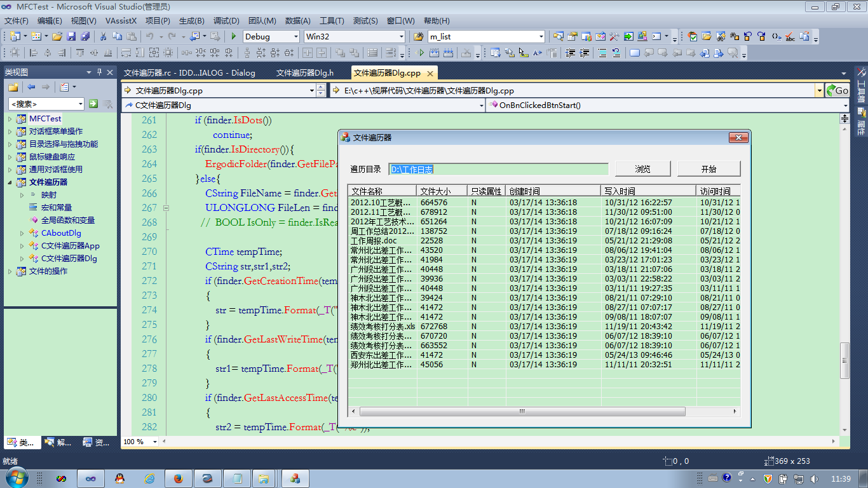The image size is (868, 488).
Task: Click the Open File folder icon in toolbar
Action: coord(57,36)
